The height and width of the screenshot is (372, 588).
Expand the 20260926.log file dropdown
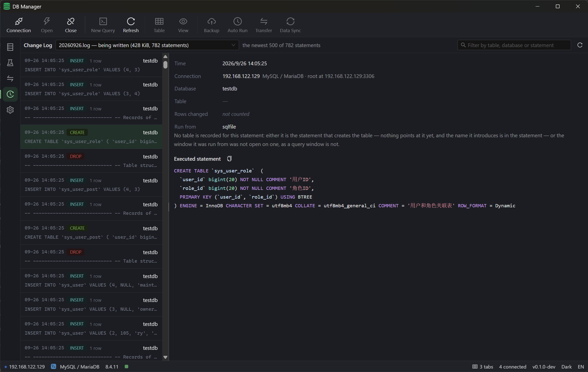click(147, 45)
